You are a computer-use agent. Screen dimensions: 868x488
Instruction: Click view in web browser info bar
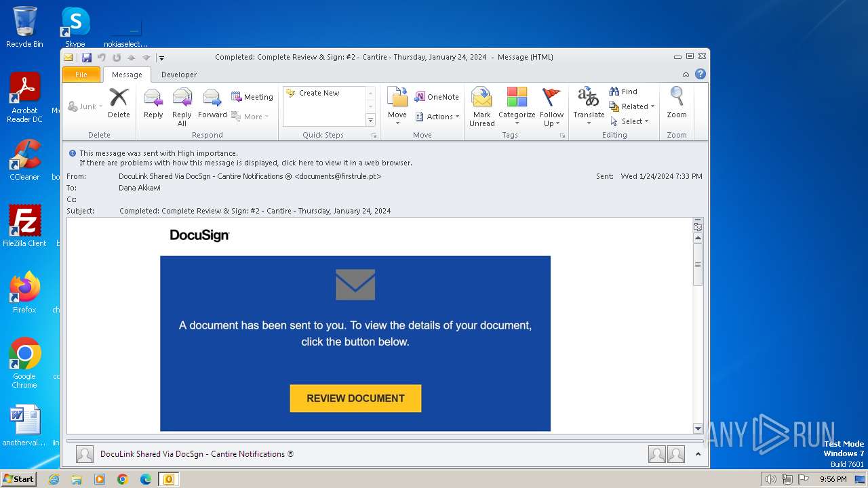(x=245, y=163)
